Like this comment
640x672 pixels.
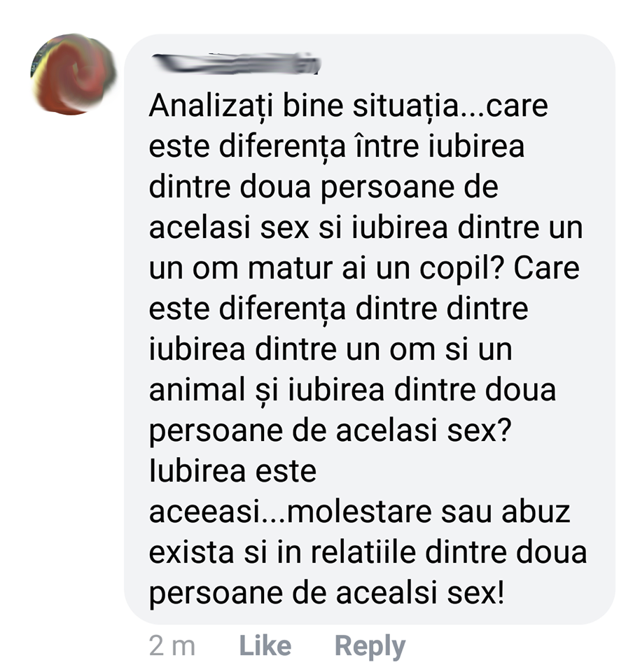pyautogui.click(x=265, y=646)
